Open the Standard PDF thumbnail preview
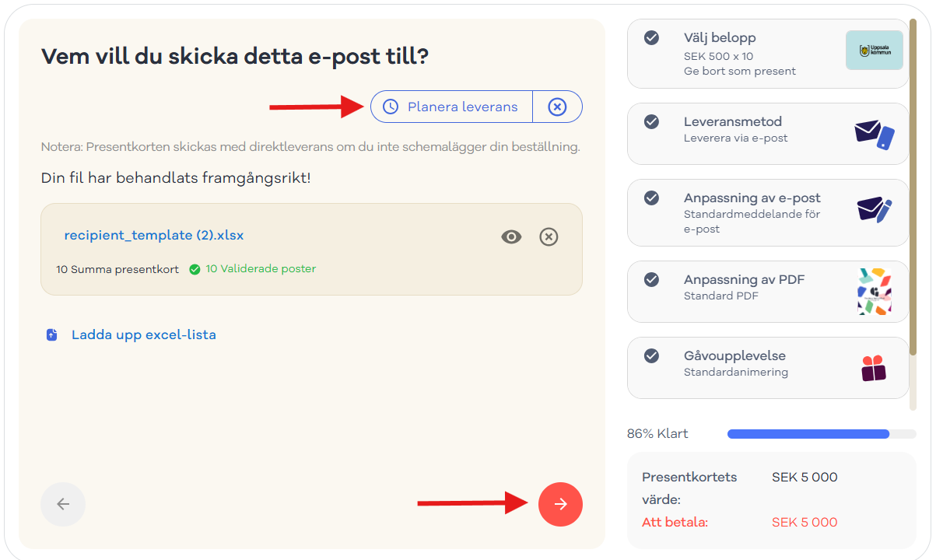936x560 pixels. tap(875, 292)
